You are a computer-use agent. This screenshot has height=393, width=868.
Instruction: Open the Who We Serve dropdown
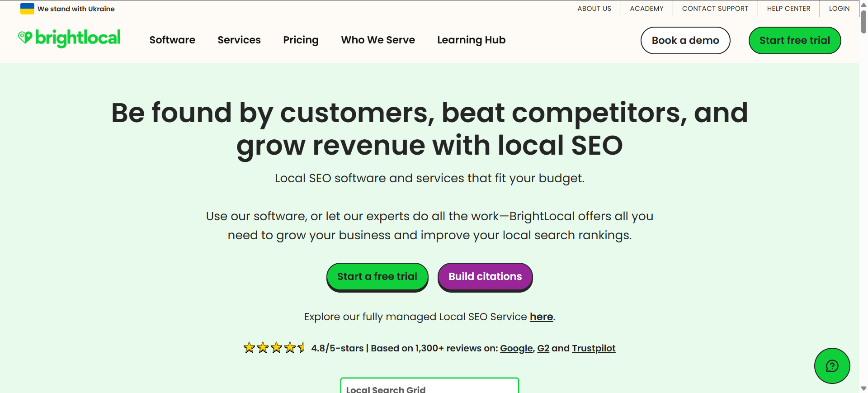point(378,40)
